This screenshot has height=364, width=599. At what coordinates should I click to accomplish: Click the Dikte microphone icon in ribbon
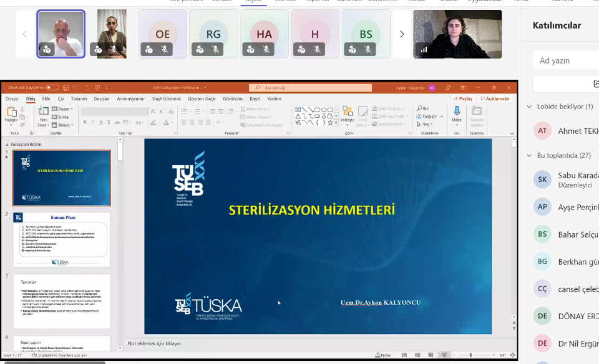(x=457, y=112)
